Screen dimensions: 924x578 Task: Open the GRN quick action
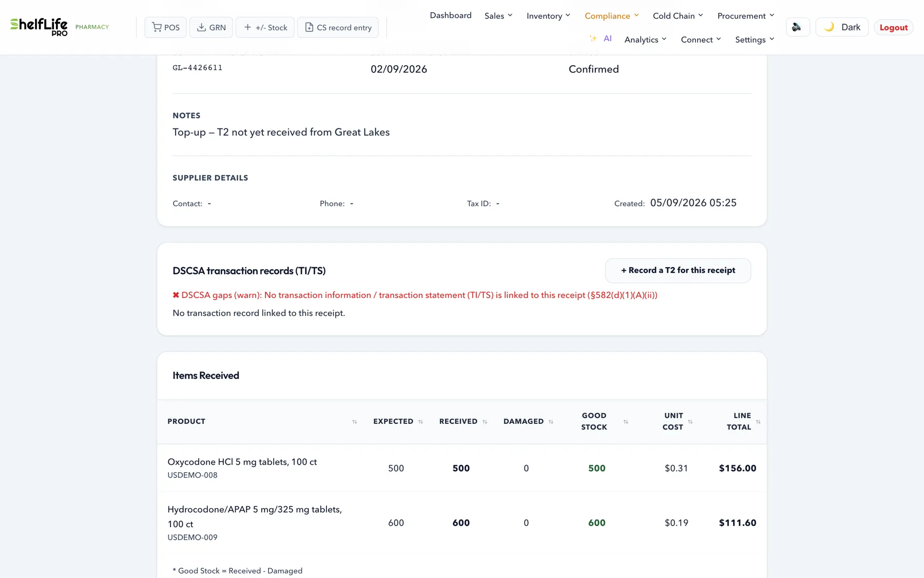click(211, 27)
